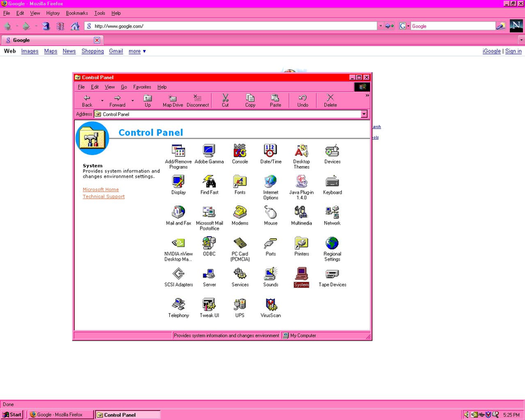Click Up in Control Panel toolbar
Image resolution: width=525 pixels, height=420 pixels.
pyautogui.click(x=148, y=100)
